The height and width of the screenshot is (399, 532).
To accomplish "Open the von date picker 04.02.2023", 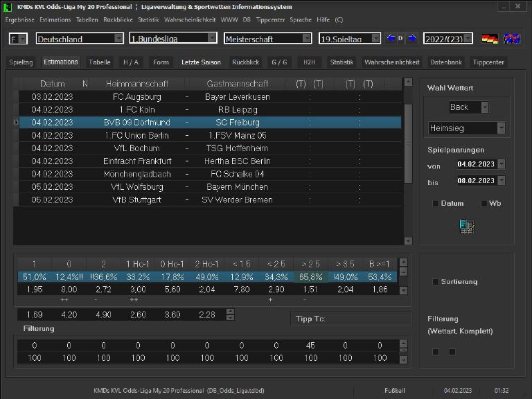I will [502, 164].
